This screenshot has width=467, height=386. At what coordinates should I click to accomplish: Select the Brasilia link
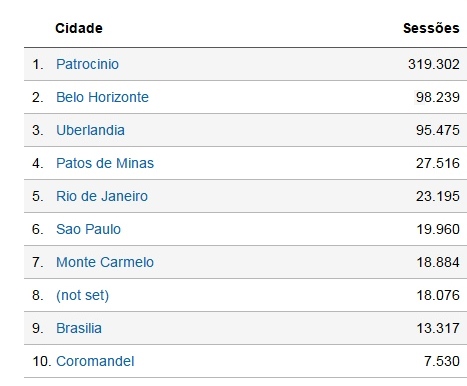79,328
